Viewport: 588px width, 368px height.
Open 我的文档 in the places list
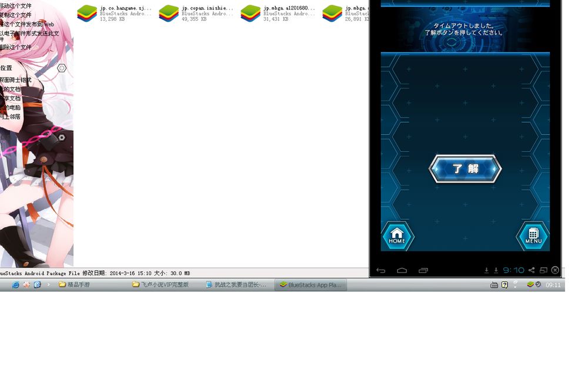click(x=11, y=89)
